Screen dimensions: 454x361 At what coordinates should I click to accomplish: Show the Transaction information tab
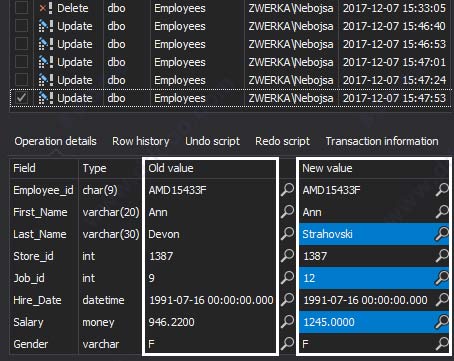(382, 141)
